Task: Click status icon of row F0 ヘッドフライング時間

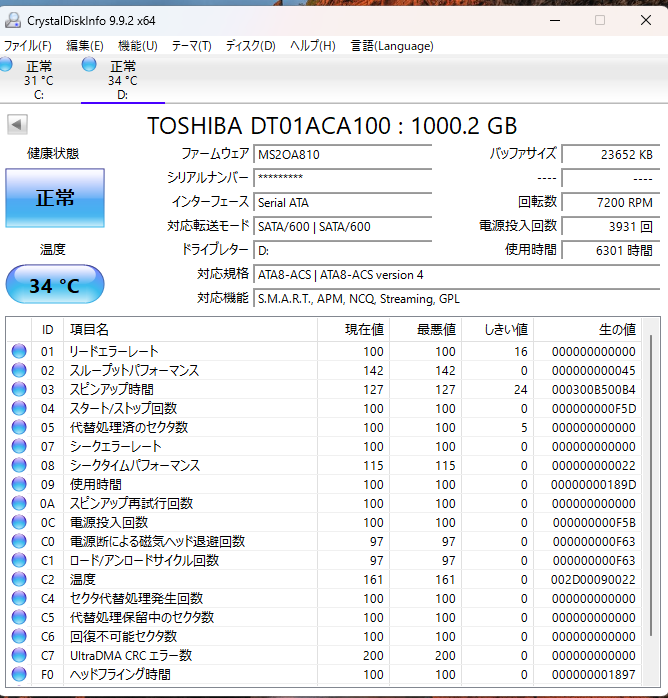Action: [19, 674]
